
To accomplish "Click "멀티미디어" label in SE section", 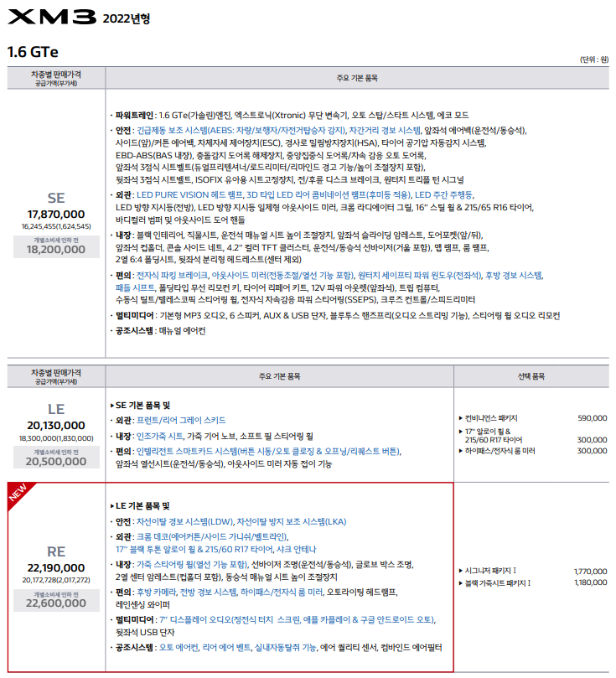I will [x=134, y=316].
